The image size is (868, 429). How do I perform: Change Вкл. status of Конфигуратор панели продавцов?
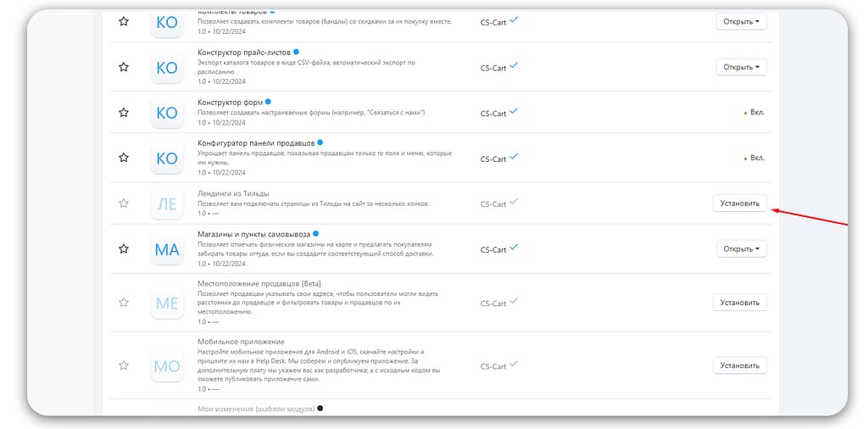pyautogui.click(x=753, y=158)
